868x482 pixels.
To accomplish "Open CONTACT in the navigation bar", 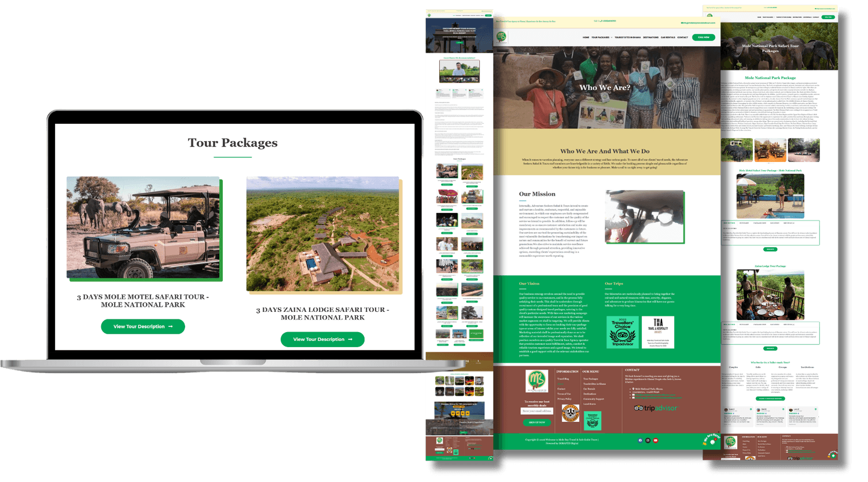I will (x=683, y=38).
